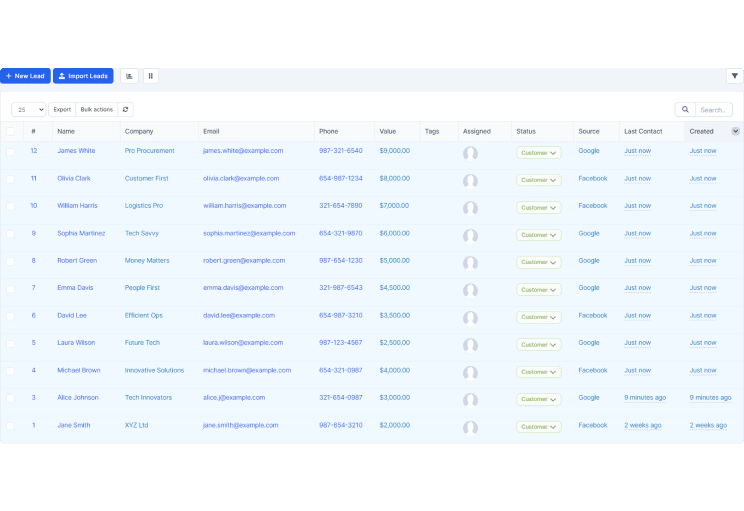Screen dimensions: 744x511
Task: Expand Sophia Martinez's Customer status dropdown
Action: pos(539,235)
